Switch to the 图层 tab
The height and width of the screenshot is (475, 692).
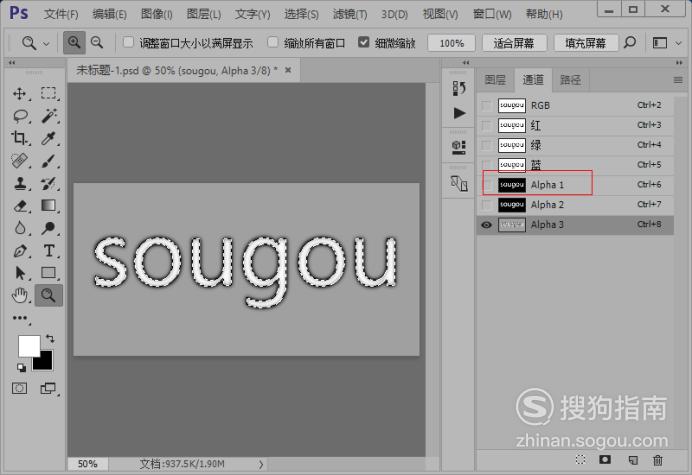click(495, 80)
